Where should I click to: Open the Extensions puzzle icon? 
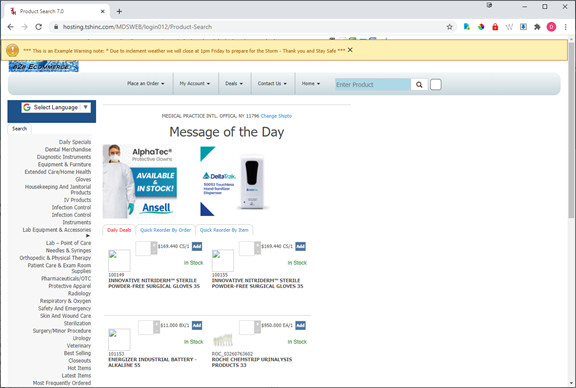pyautogui.click(x=537, y=27)
